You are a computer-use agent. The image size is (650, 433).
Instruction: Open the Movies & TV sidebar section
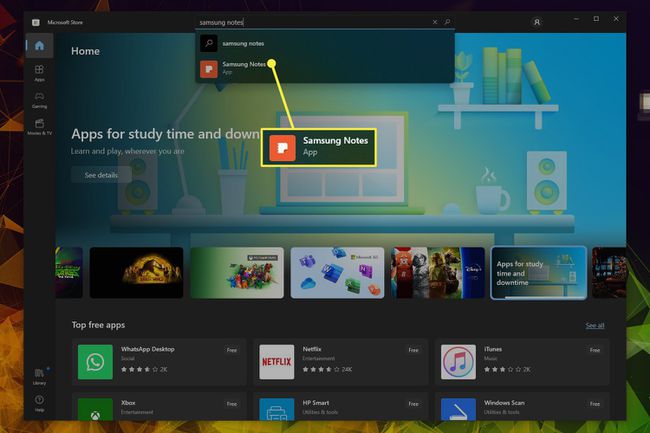tap(39, 126)
